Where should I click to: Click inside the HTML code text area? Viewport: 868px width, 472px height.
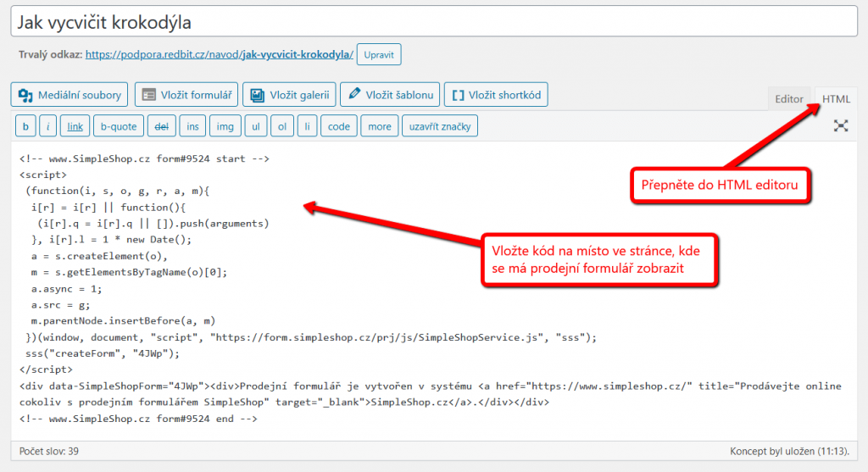pyautogui.click(x=434, y=291)
